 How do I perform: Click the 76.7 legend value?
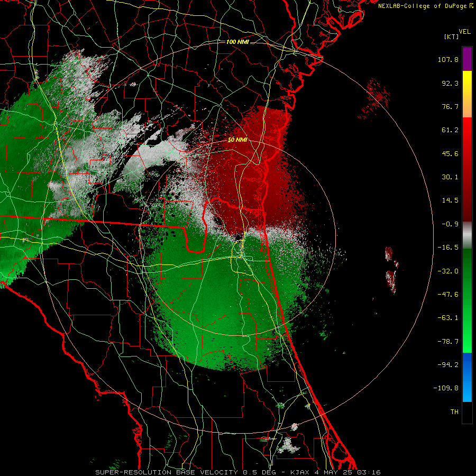pyautogui.click(x=450, y=106)
